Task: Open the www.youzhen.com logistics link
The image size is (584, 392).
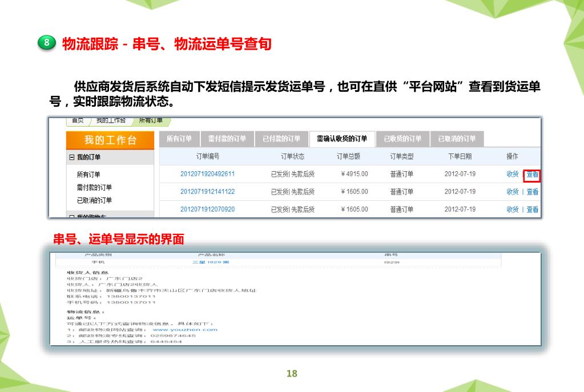Action: point(185,330)
